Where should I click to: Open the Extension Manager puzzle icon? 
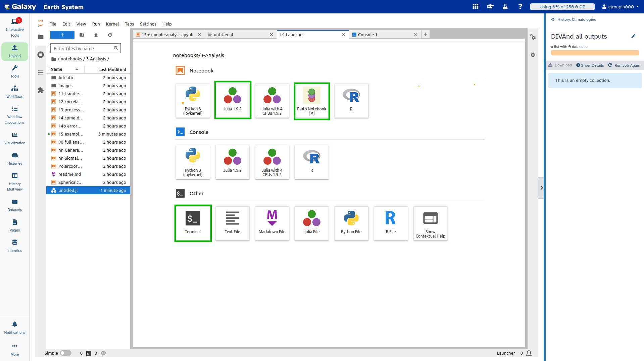41,90
